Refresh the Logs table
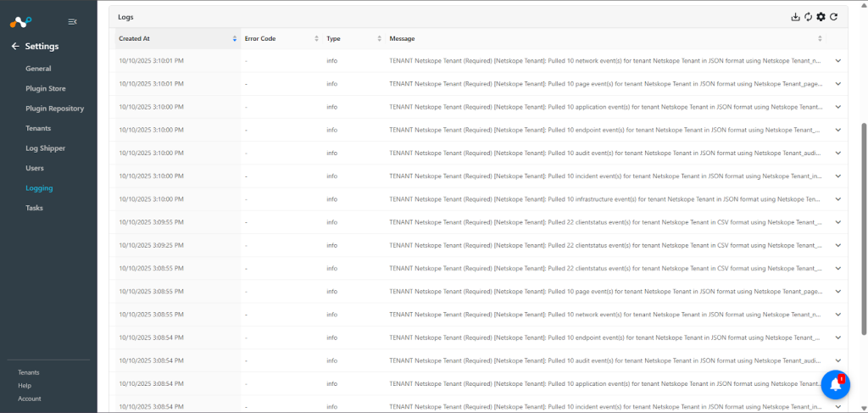 point(834,17)
